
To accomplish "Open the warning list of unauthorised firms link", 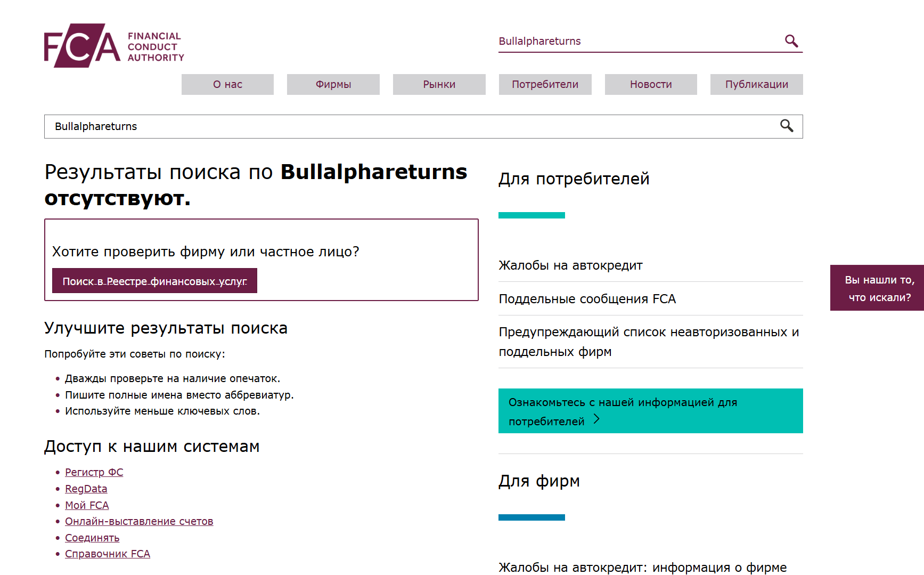I will click(649, 342).
